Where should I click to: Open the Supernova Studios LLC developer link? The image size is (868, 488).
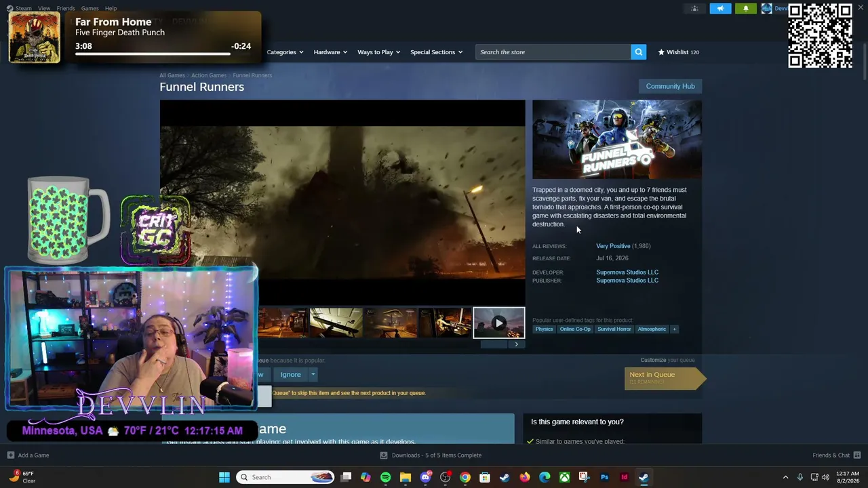pos(627,272)
